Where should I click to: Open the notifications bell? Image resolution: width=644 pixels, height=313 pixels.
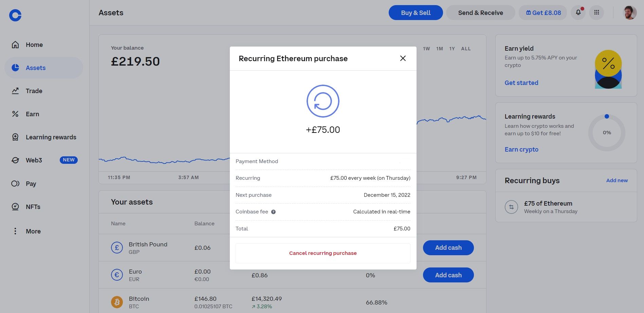[x=578, y=13]
